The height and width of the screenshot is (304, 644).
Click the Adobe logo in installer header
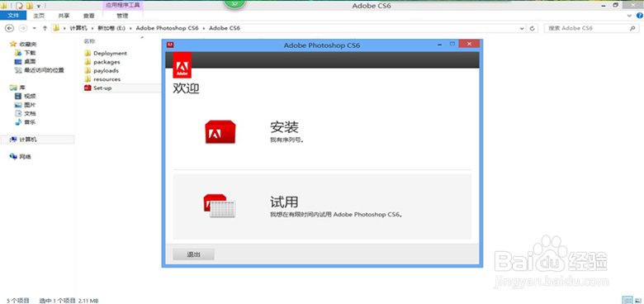(182, 65)
